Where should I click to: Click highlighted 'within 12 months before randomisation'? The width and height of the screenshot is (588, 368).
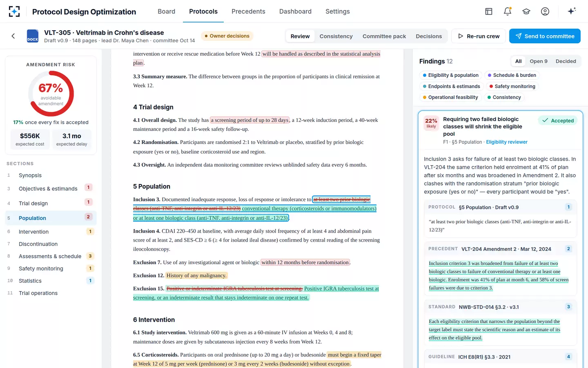pyautogui.click(x=305, y=263)
